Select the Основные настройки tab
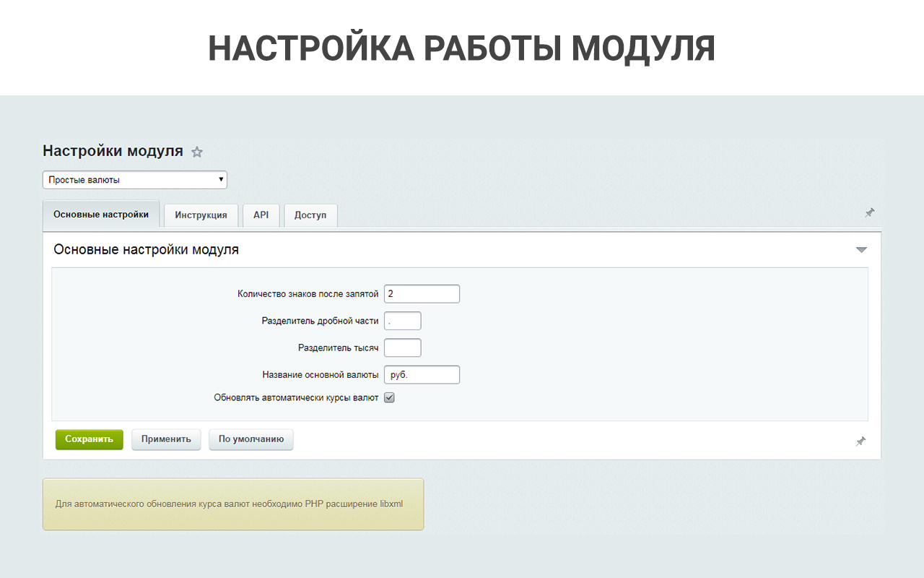Screen dimensions: 924x578 point(101,215)
